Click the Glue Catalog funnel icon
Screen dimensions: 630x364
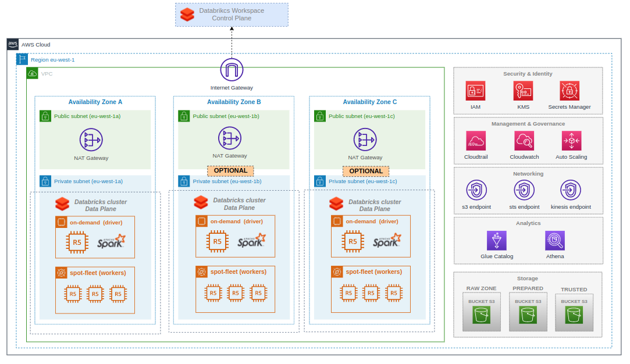(497, 241)
